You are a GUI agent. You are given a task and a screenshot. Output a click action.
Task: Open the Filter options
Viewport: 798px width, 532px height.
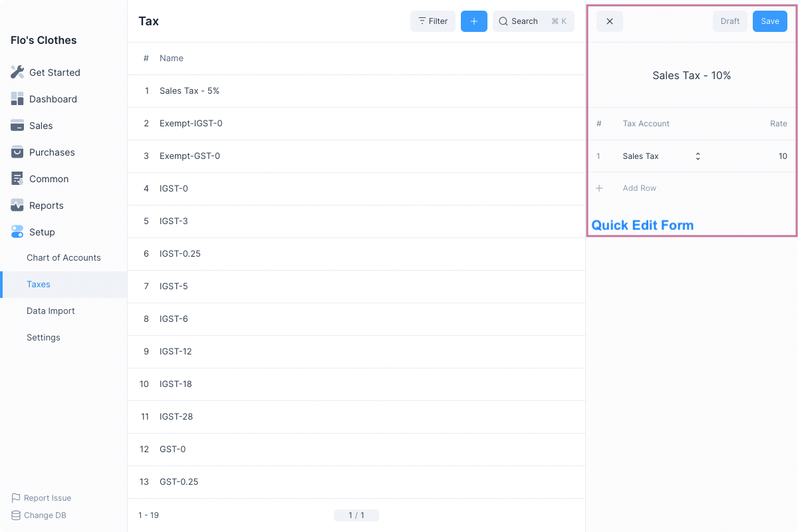pyautogui.click(x=432, y=21)
